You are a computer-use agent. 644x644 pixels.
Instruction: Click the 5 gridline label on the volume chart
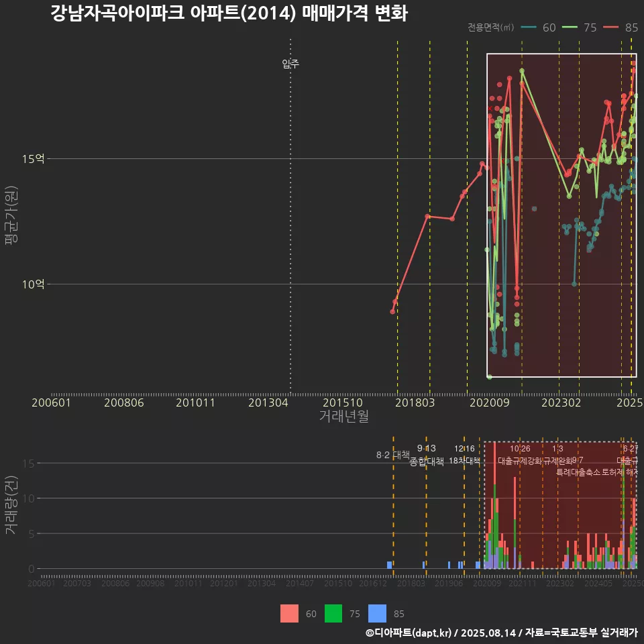(x=32, y=533)
